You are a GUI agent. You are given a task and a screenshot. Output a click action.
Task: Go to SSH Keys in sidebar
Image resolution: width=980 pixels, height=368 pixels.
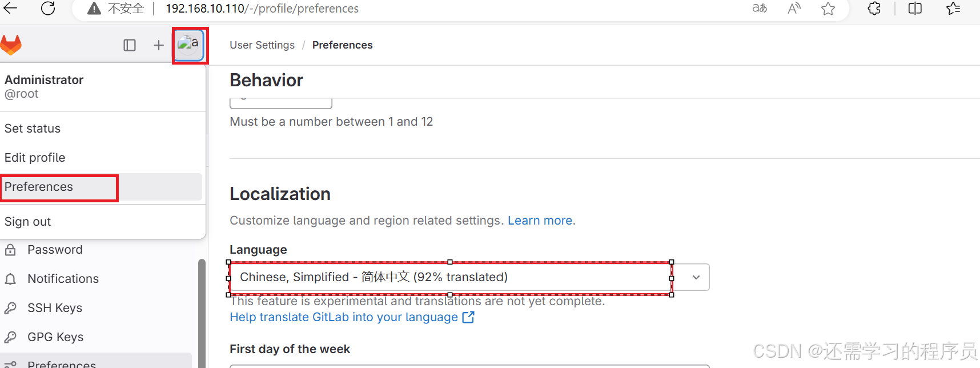click(55, 308)
